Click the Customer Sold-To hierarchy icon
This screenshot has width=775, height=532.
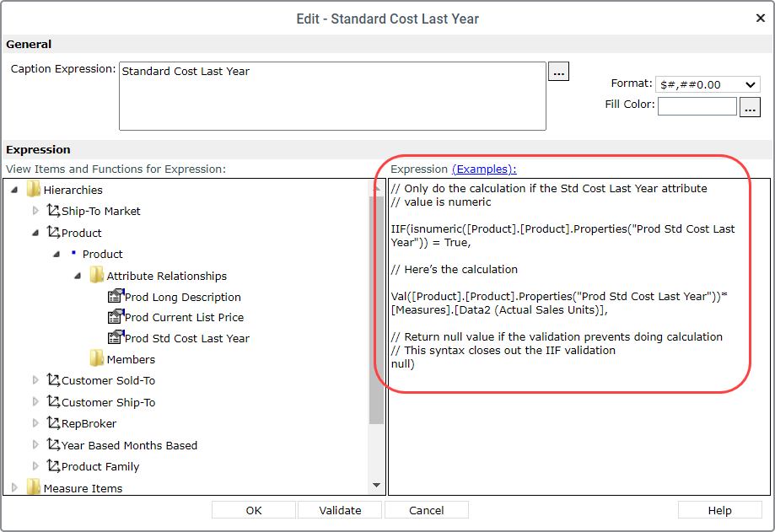click(x=53, y=380)
